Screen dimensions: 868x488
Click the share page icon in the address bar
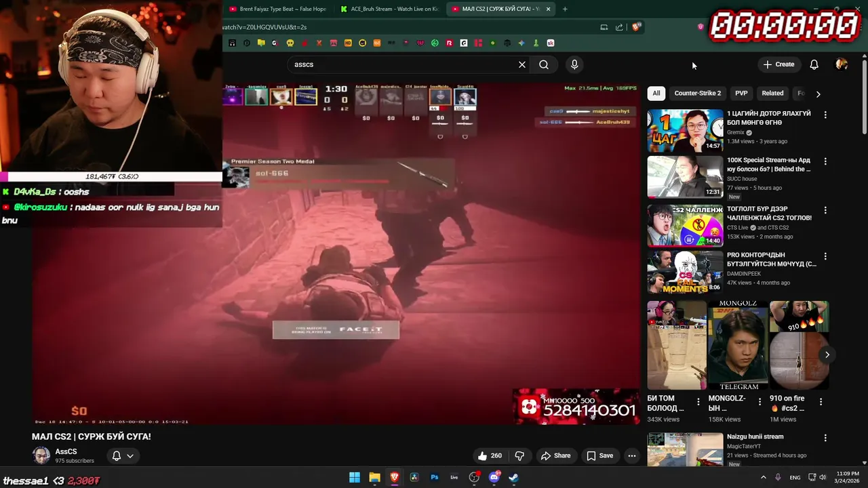pos(619,27)
